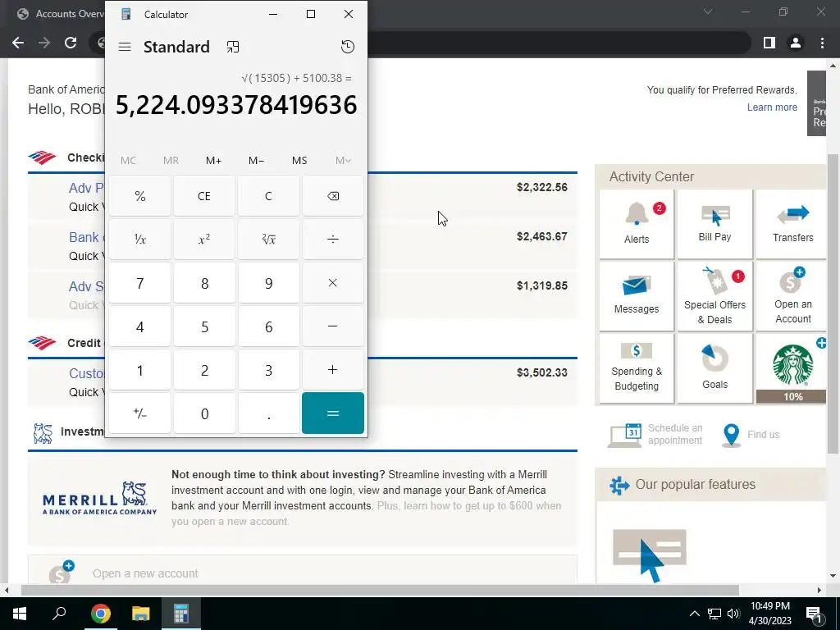Toggle the browser side panel icon
840x630 pixels.
pos(769,43)
